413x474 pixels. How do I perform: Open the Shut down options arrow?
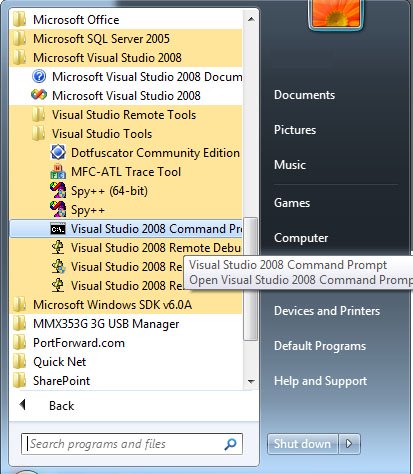click(x=349, y=444)
